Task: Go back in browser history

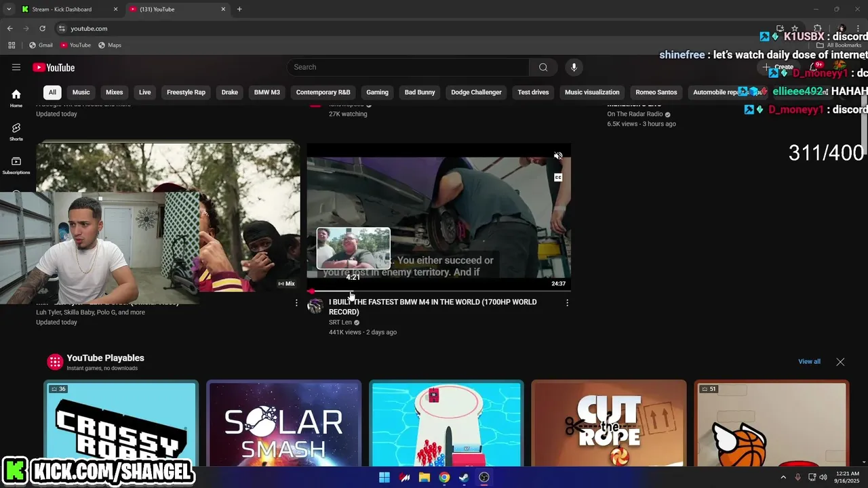Action: pos(9,28)
